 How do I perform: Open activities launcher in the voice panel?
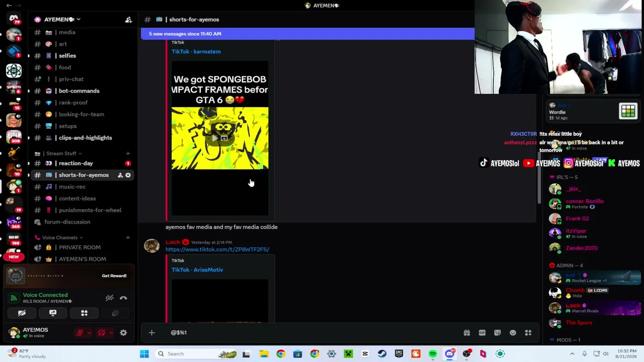[x=84, y=313]
